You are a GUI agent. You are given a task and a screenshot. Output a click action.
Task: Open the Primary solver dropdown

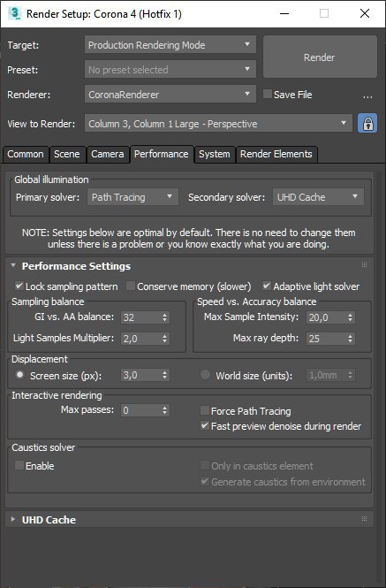132,197
